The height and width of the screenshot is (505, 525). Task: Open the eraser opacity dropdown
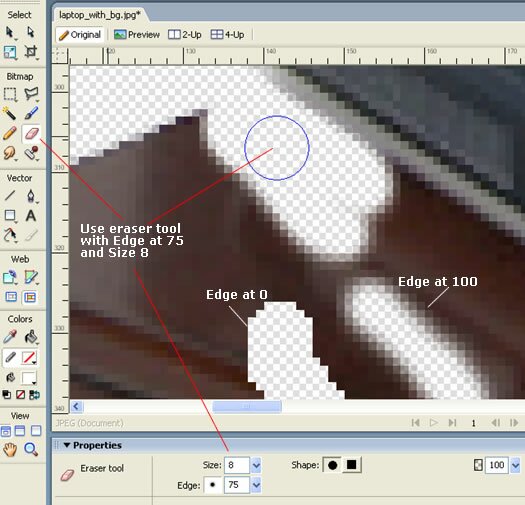coord(515,465)
